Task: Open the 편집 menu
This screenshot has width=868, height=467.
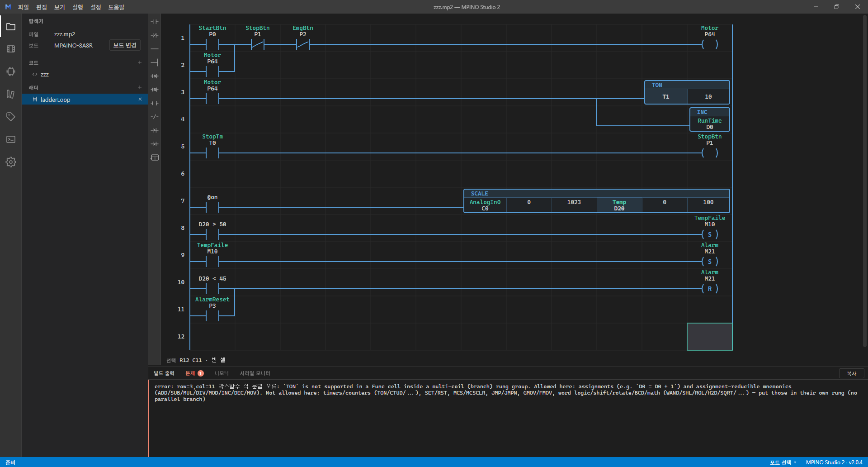Action: [42, 7]
